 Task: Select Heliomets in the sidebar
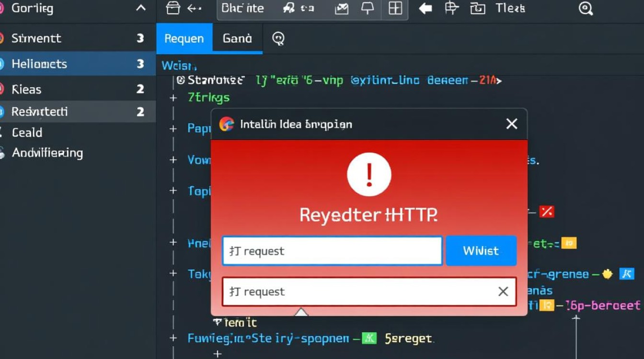tap(39, 64)
